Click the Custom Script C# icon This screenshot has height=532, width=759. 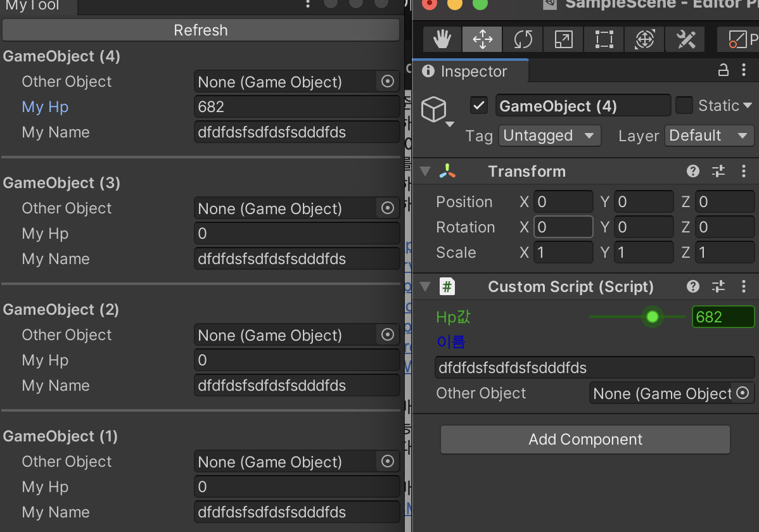pyautogui.click(x=447, y=286)
